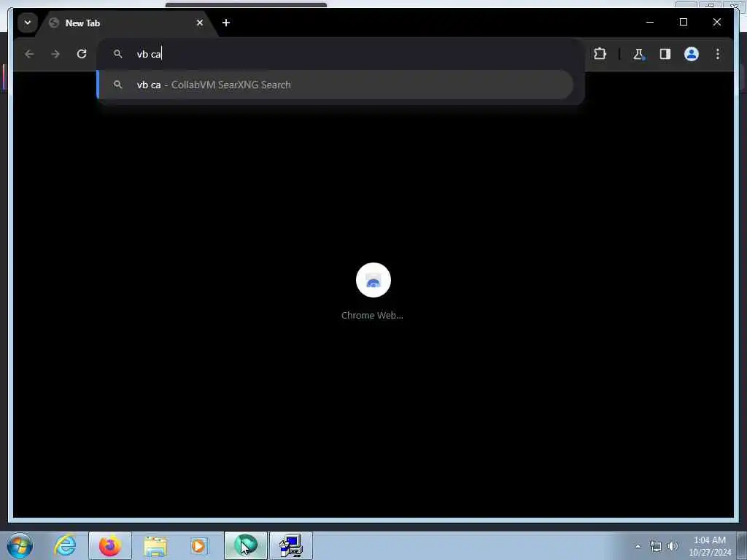Close the New Tab tab

click(x=200, y=23)
